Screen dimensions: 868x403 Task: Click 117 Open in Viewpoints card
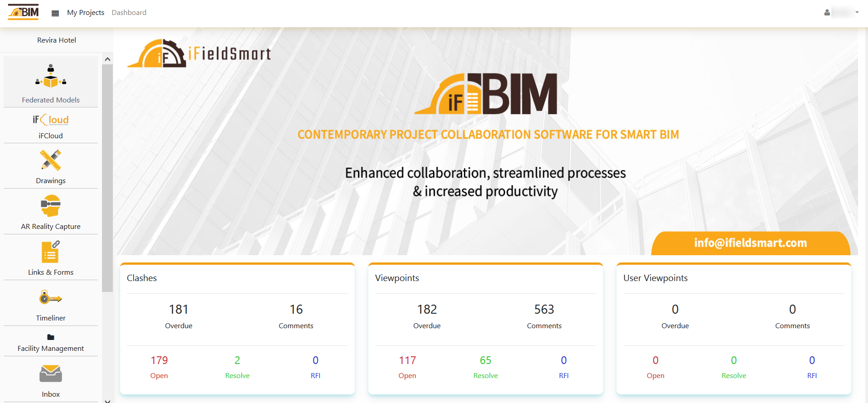pos(407,367)
